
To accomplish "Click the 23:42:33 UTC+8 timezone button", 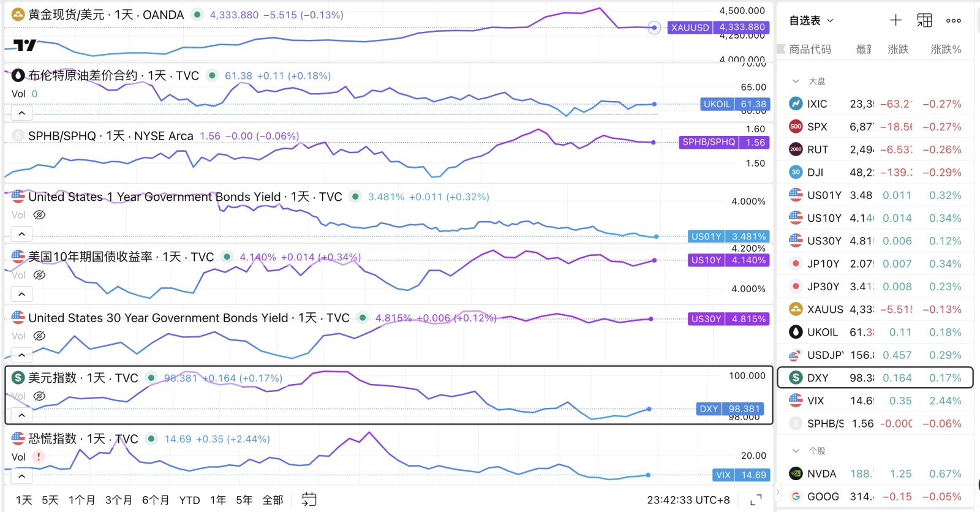I will [688, 500].
